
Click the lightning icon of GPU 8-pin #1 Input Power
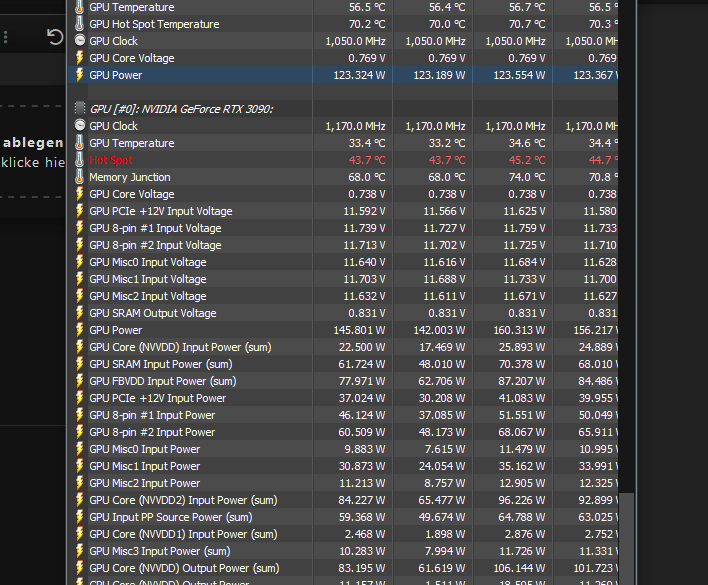click(x=79, y=415)
